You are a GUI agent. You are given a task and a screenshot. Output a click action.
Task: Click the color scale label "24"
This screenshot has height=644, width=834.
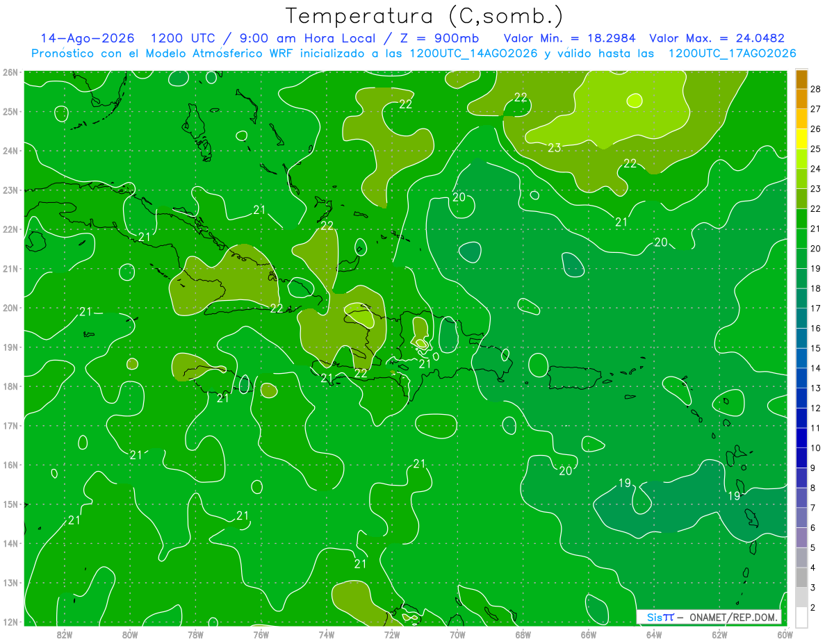click(x=815, y=170)
